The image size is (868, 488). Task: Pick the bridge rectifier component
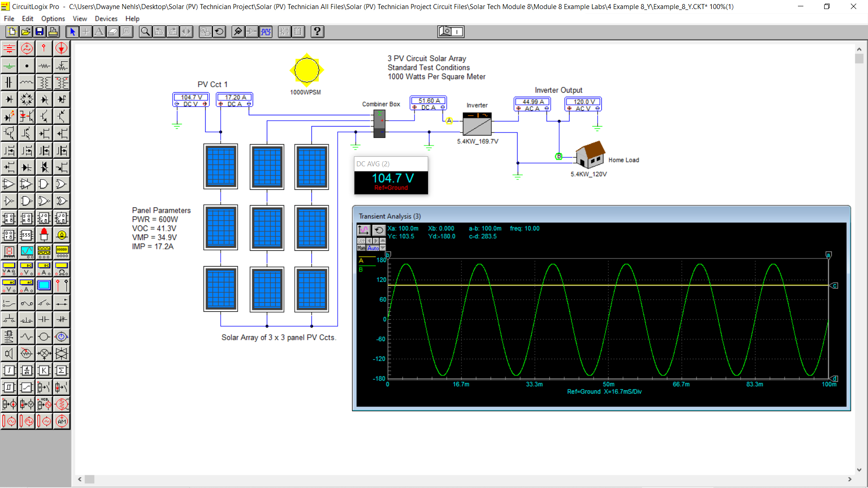(27, 99)
